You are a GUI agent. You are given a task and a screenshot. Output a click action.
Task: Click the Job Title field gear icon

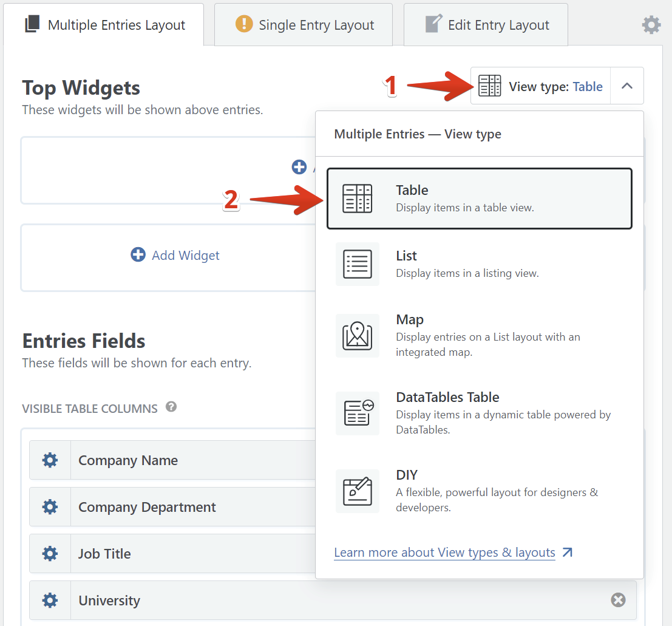click(50, 554)
